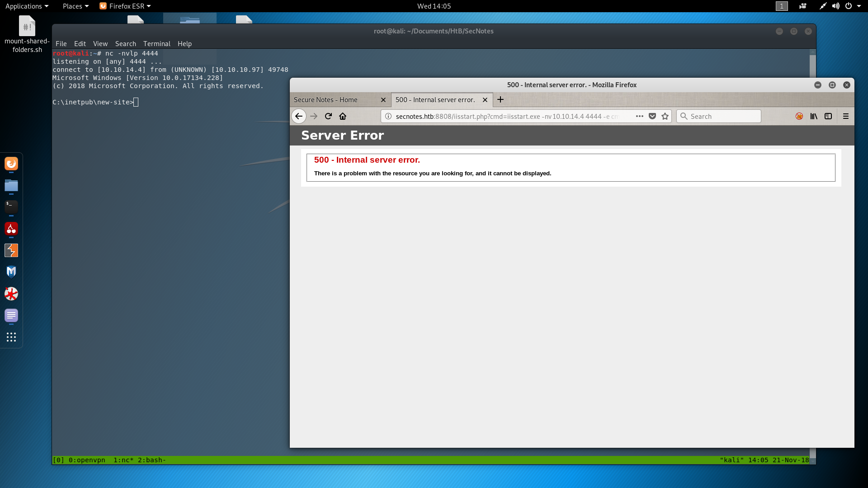
Task: Open terminal Search menu
Action: coord(126,44)
